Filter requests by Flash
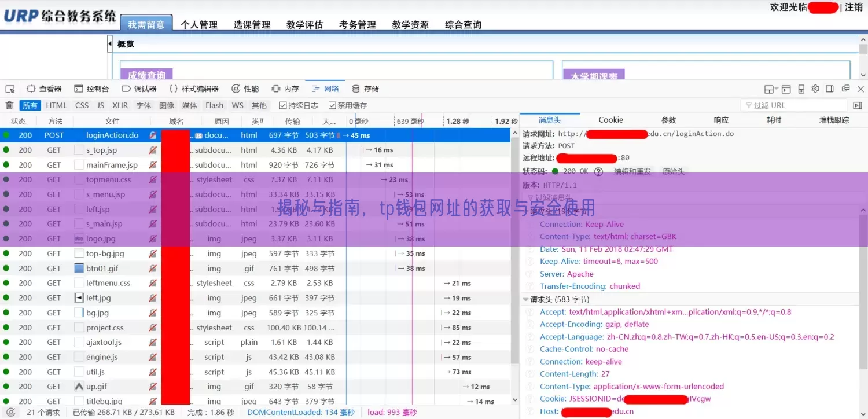 [214, 105]
